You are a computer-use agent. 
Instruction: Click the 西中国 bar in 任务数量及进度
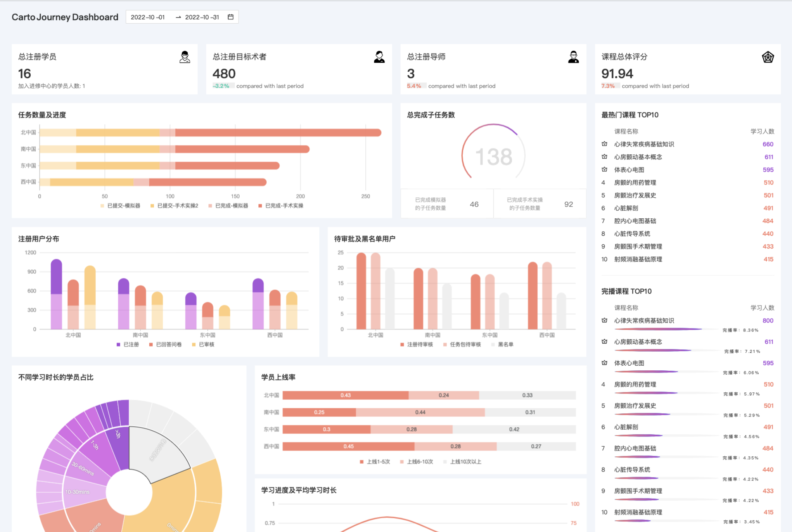(x=153, y=182)
